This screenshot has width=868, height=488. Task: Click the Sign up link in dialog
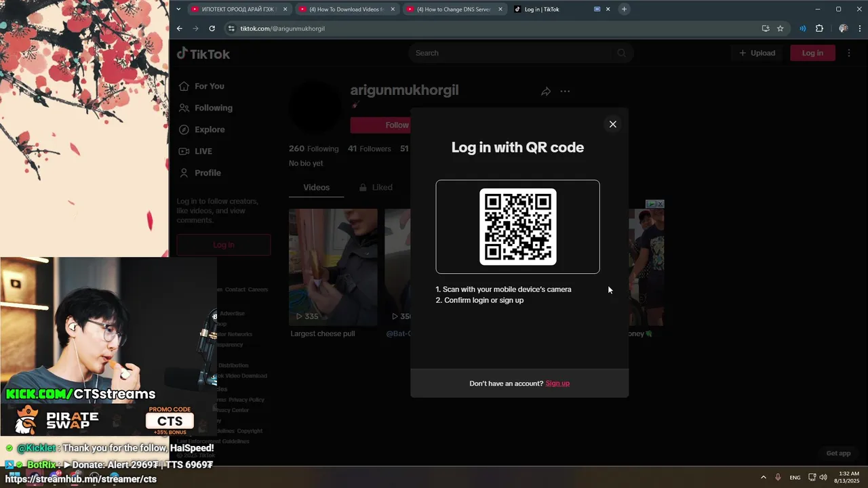(x=557, y=384)
